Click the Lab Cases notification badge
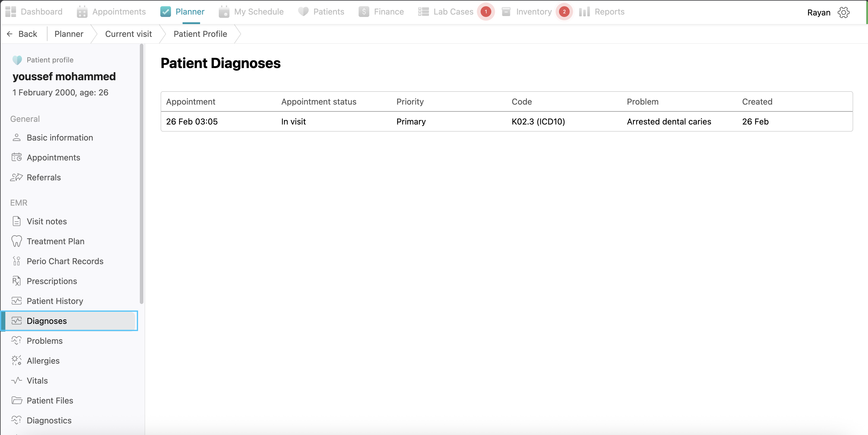868x435 pixels. coord(486,12)
